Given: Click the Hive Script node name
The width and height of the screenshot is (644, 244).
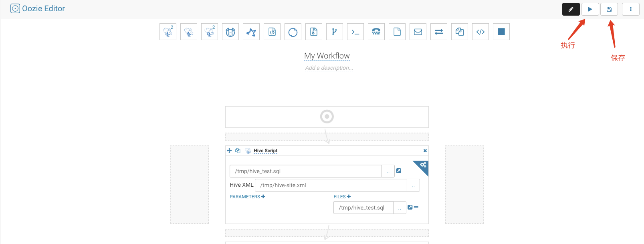Looking at the screenshot, I should (x=265, y=151).
